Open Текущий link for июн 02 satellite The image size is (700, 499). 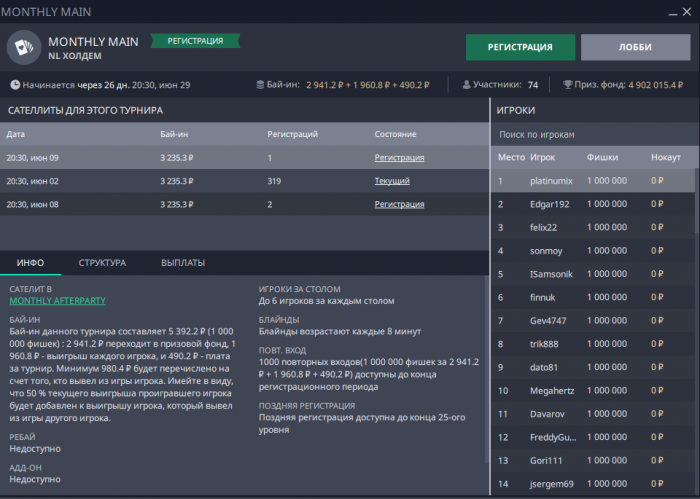tap(392, 181)
